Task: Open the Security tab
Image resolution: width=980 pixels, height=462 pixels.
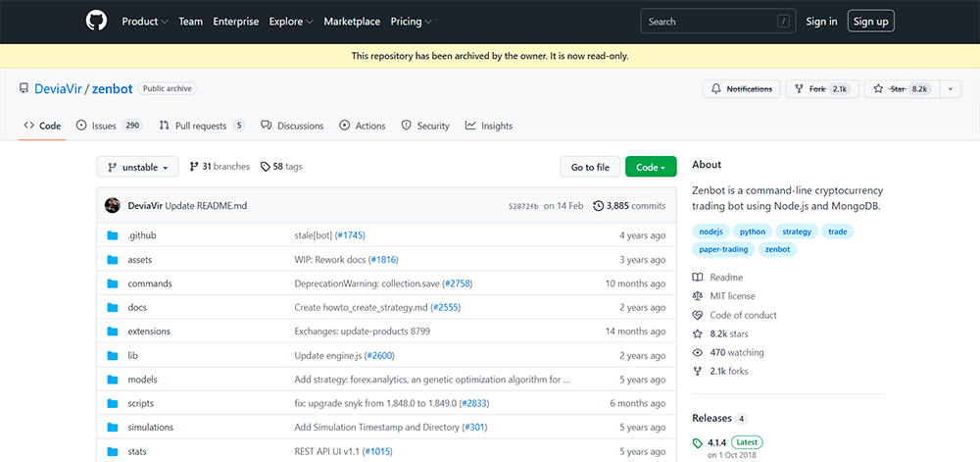Action: 425,126
